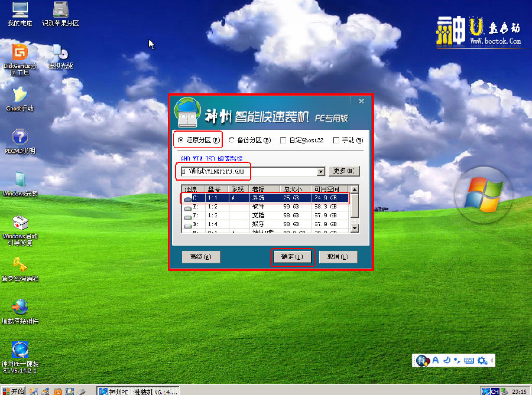Click the partition list scroll-down arrow
The image size is (532, 395).
pyautogui.click(x=355, y=227)
